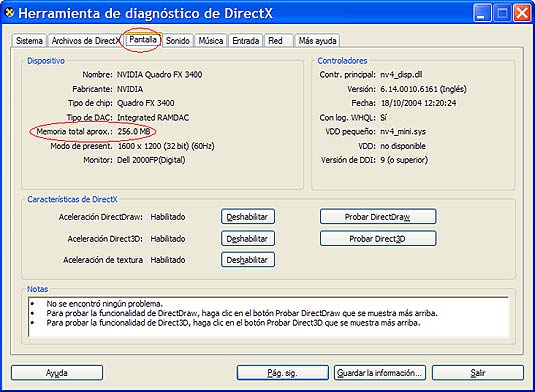Screen dimensions: 535x392
Task: Open help with the Ayuda button
Action: (x=57, y=373)
